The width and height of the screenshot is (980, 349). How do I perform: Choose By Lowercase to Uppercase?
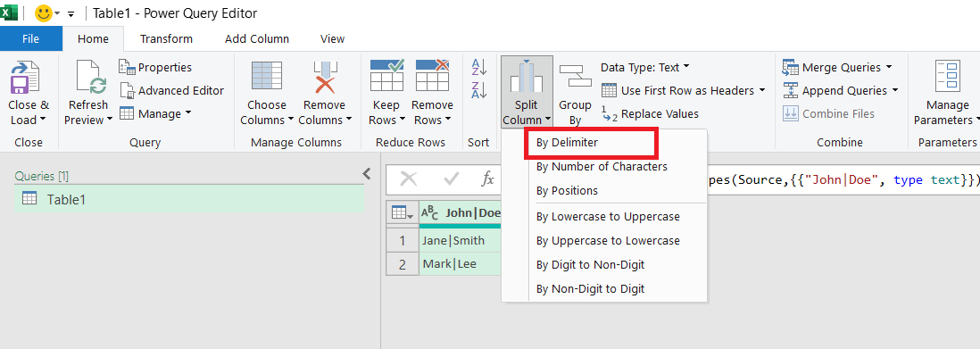coord(608,216)
